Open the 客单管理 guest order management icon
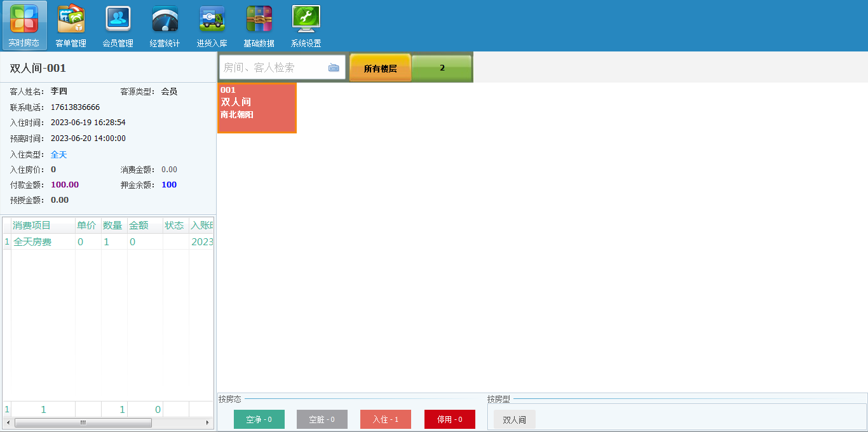Image resolution: width=868 pixels, height=432 pixels. (x=71, y=26)
